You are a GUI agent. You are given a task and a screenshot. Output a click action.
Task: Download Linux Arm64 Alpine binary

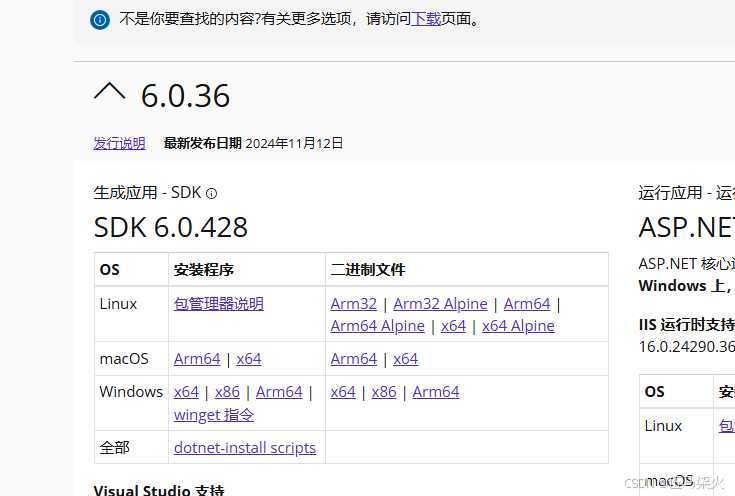click(377, 326)
